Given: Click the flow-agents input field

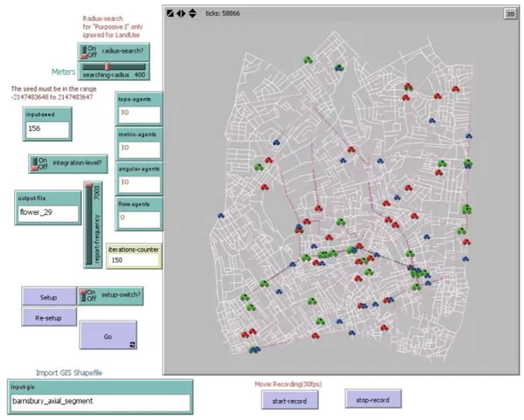Looking at the screenshot, I should click(x=139, y=219).
